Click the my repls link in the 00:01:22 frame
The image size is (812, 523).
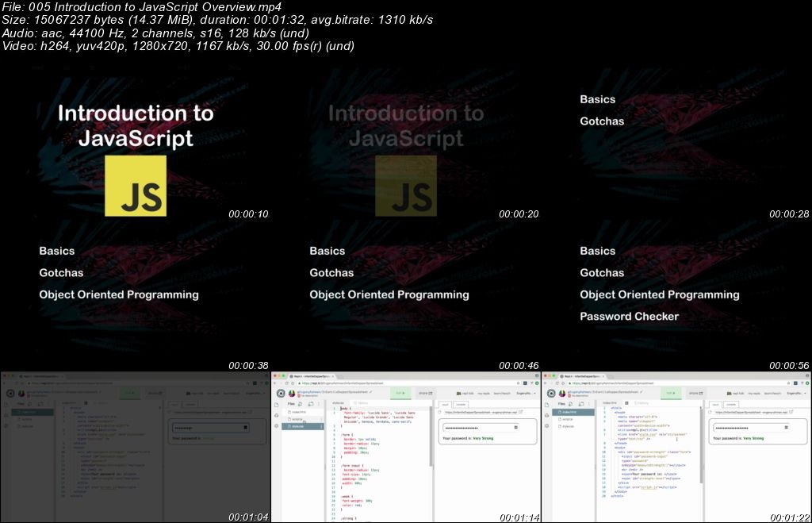coord(755,394)
